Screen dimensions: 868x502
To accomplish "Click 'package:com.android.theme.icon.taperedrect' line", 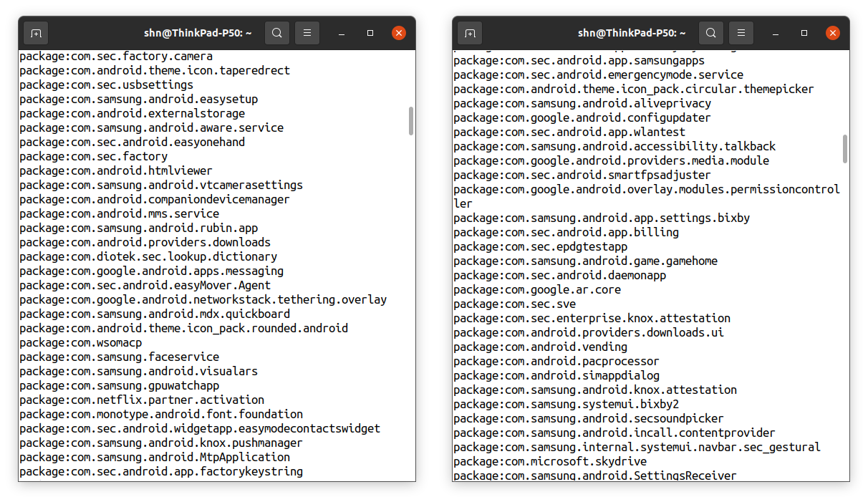I will click(x=155, y=70).
